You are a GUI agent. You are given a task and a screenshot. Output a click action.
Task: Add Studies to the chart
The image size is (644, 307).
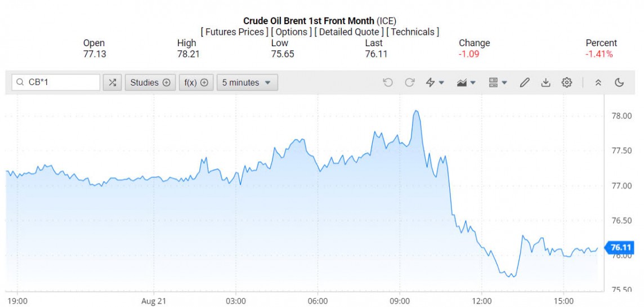(150, 83)
